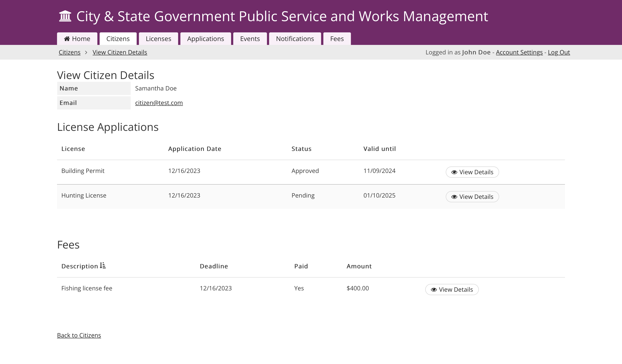Click the house icon in Home tab

67,39
